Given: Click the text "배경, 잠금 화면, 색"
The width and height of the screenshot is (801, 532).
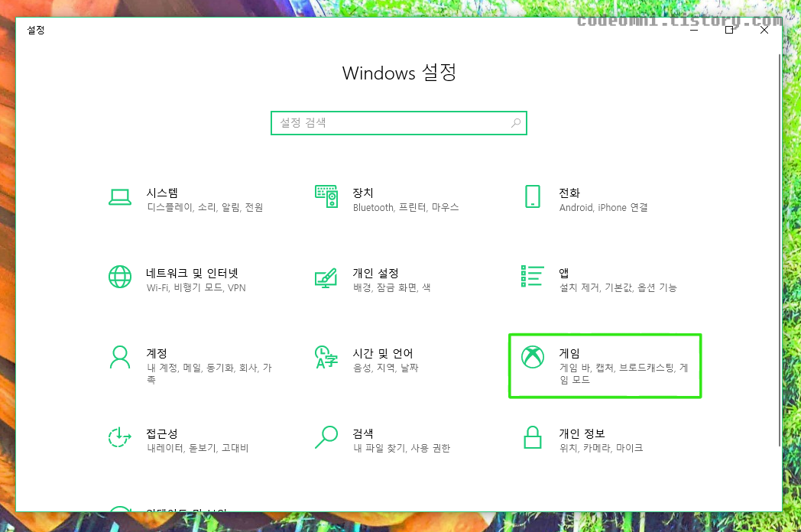Looking at the screenshot, I should (391, 287).
